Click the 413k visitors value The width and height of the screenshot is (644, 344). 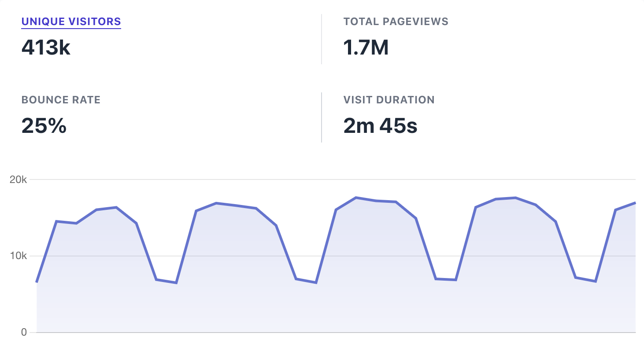click(46, 47)
